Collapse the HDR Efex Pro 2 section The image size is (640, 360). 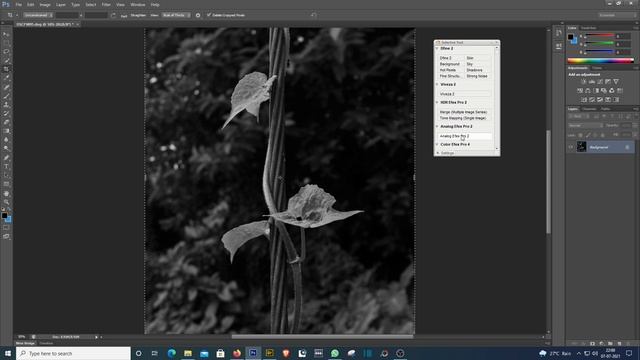437,102
